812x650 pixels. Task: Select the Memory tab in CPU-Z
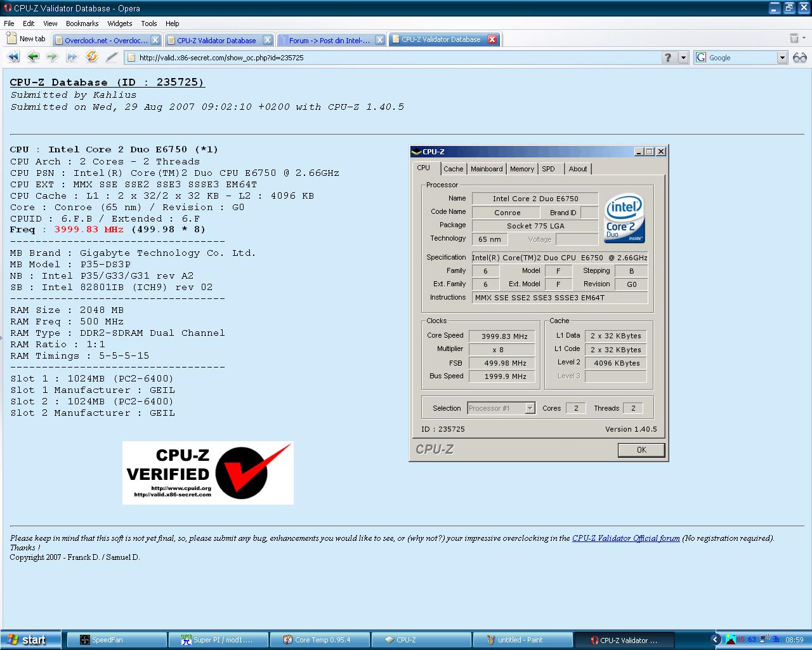[x=522, y=169]
